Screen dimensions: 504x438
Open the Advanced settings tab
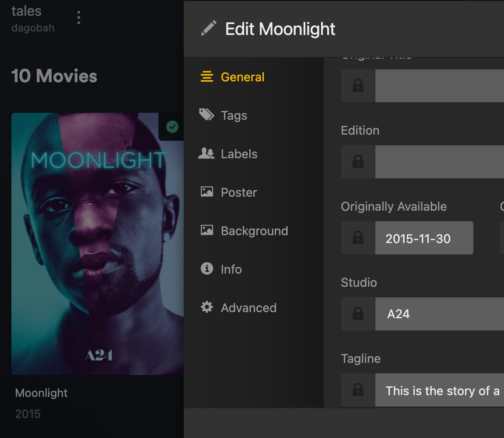238,308
